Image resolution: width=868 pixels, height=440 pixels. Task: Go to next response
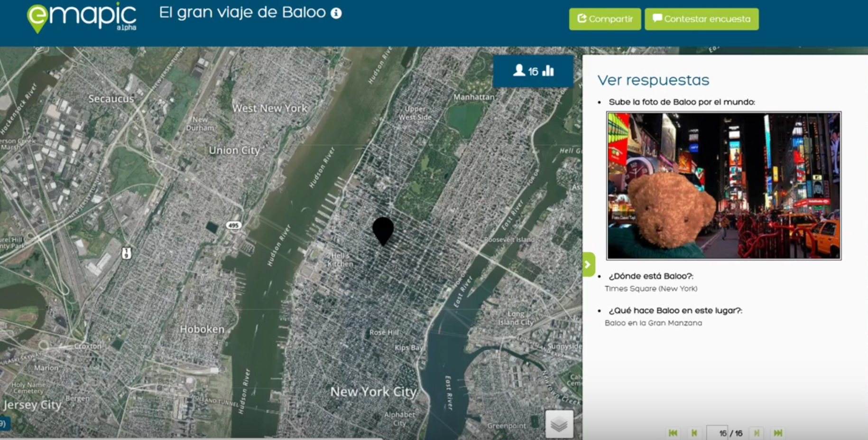point(757,433)
